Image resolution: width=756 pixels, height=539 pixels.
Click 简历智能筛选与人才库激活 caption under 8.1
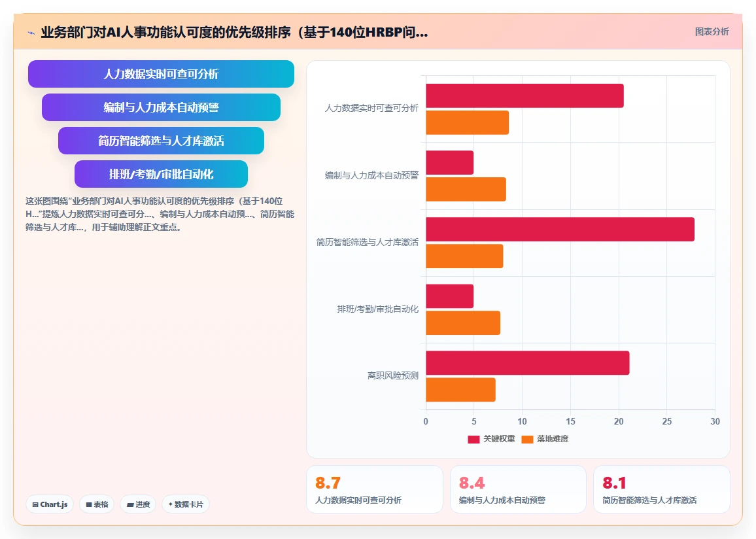[x=649, y=500]
